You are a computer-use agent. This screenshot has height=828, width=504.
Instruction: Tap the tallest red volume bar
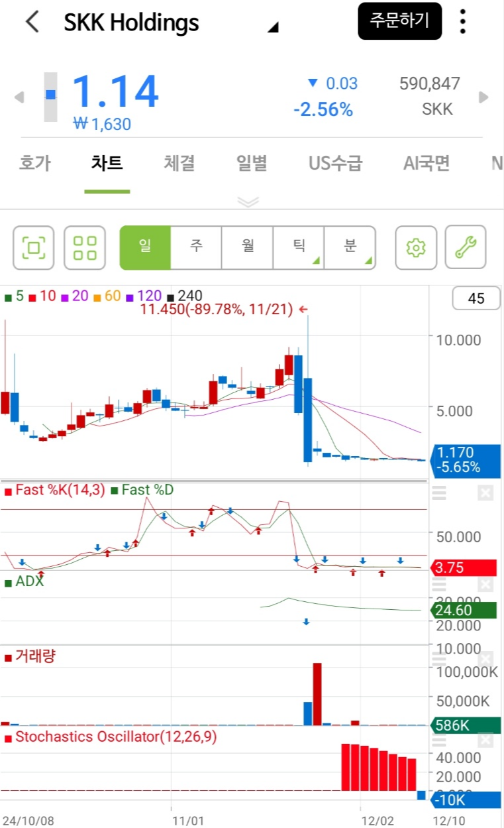[x=317, y=694]
